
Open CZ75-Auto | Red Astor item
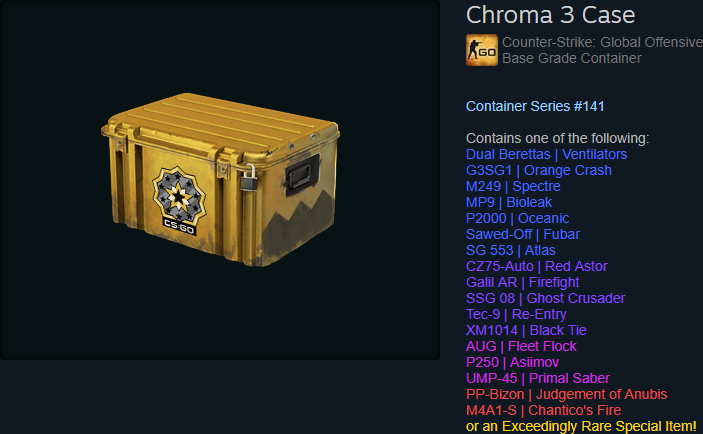pos(537,266)
